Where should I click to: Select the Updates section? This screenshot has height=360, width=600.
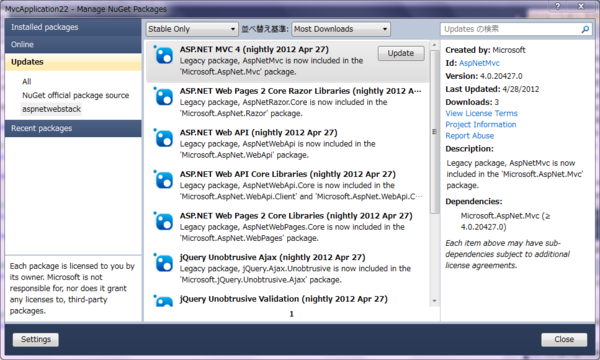(73, 62)
